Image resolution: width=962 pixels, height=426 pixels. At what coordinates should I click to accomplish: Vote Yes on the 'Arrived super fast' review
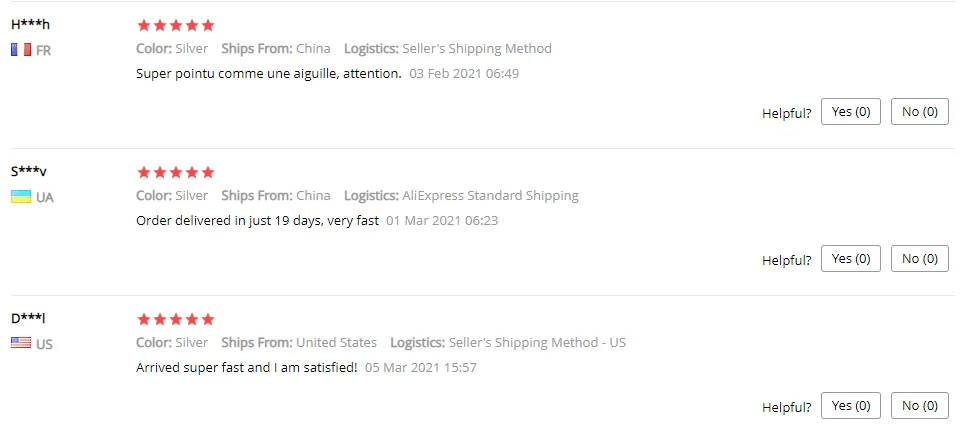point(851,406)
